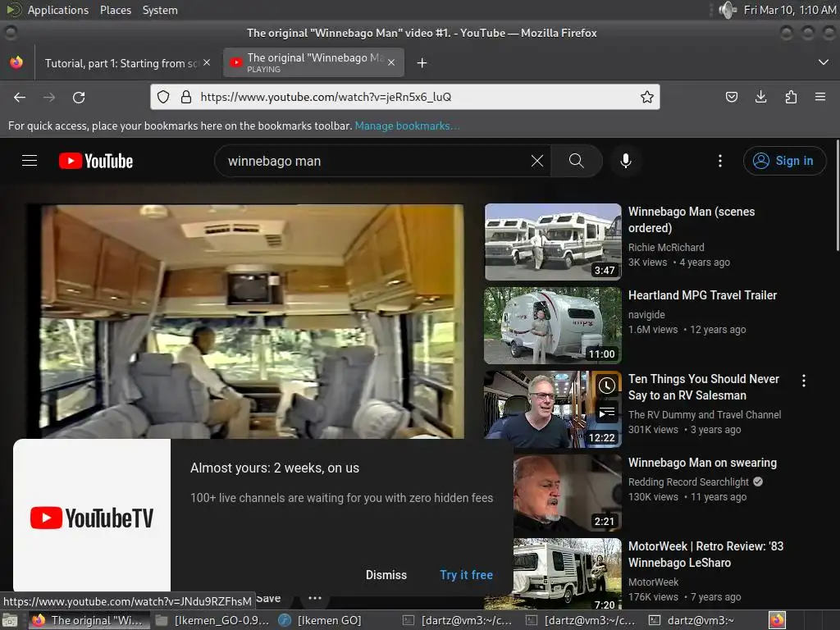Add RV Salesman video to Watch later
The width and height of the screenshot is (840, 630).
(607, 386)
